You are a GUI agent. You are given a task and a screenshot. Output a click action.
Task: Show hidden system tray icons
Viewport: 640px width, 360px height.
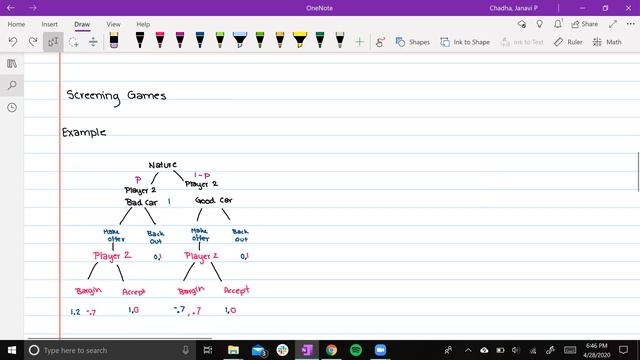tap(468, 350)
